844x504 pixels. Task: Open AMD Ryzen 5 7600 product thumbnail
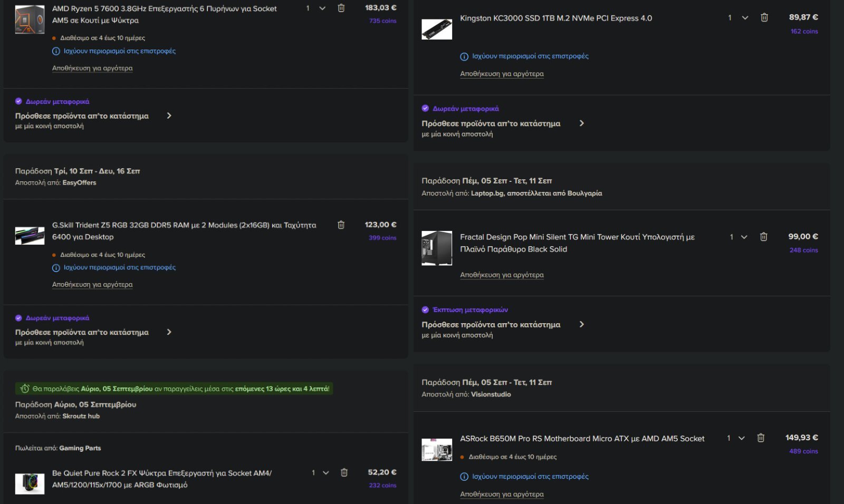click(x=30, y=20)
